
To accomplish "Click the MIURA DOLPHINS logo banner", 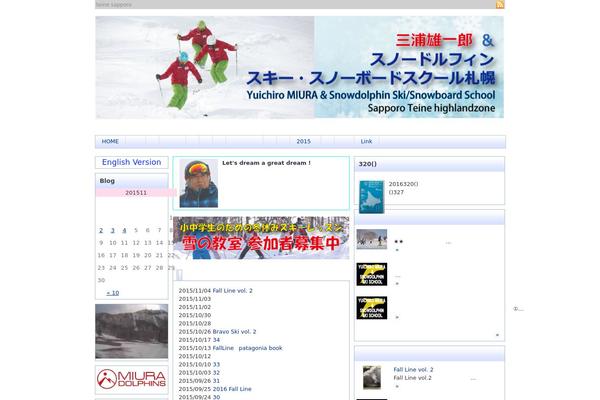I will coord(132,379).
